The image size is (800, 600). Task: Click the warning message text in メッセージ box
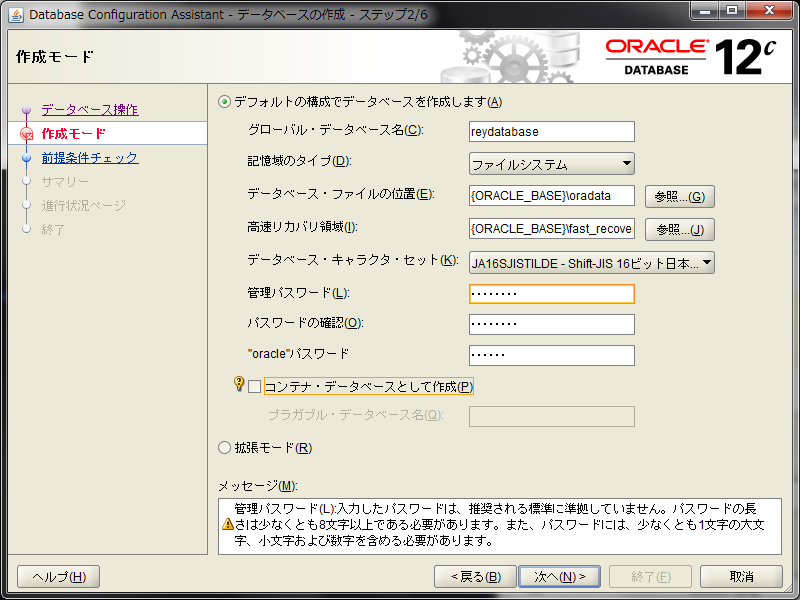point(499,524)
